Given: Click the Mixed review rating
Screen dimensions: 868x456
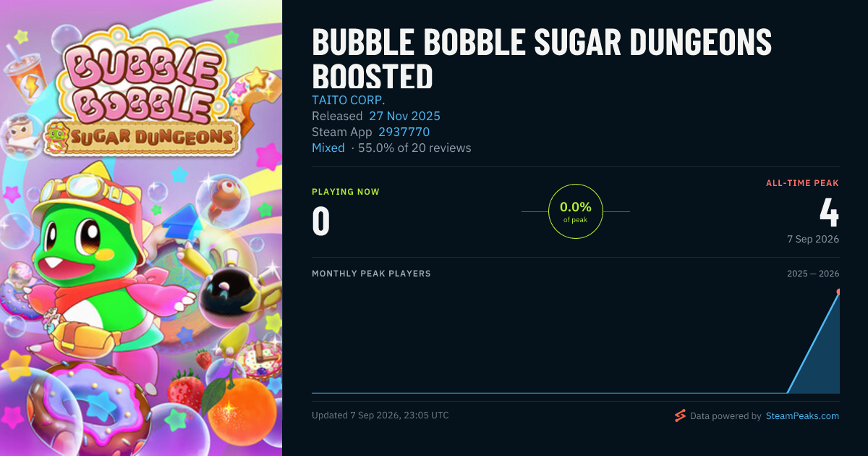Looking at the screenshot, I should tap(328, 148).
